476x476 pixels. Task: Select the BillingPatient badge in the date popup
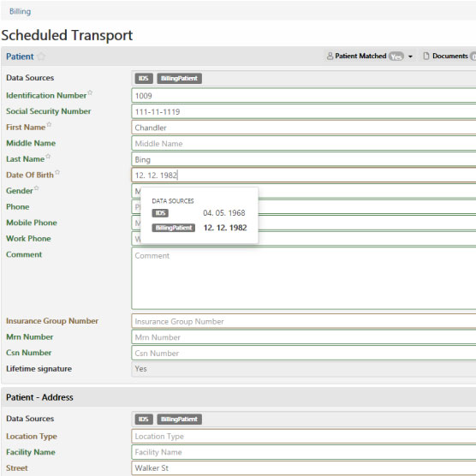[173, 228]
